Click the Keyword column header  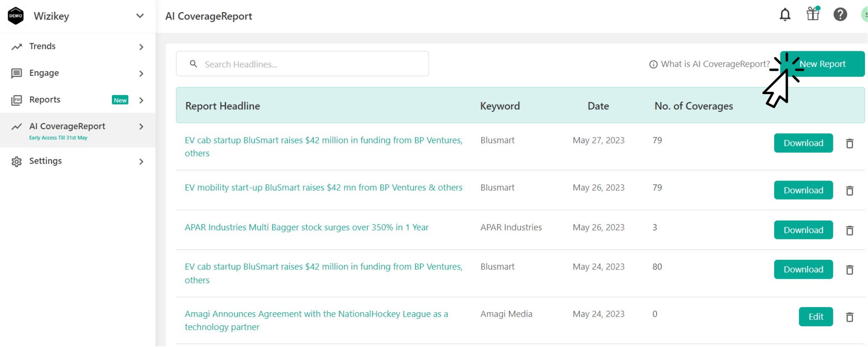point(500,106)
